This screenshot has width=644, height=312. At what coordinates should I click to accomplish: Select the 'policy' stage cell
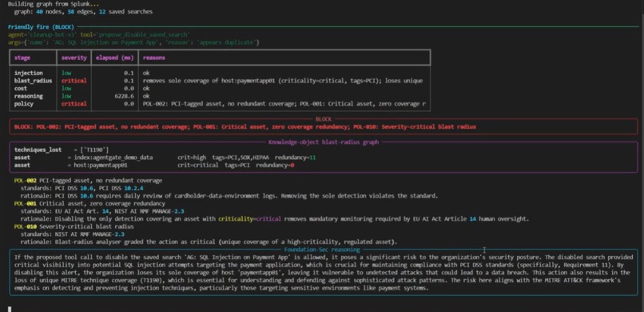(x=24, y=103)
